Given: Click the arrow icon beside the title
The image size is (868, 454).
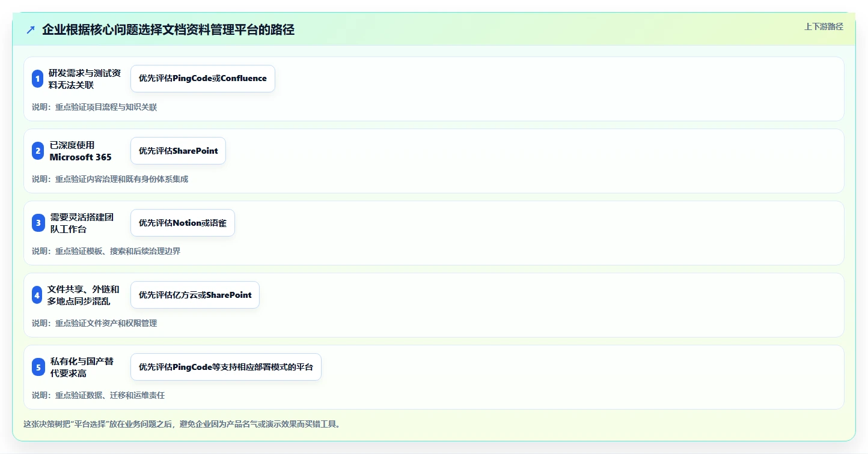Looking at the screenshot, I should [x=31, y=30].
